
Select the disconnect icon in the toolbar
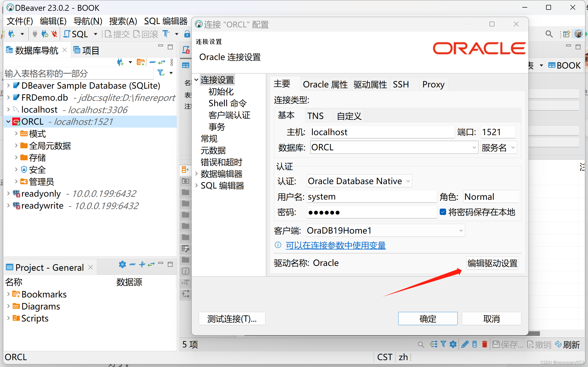[54, 34]
